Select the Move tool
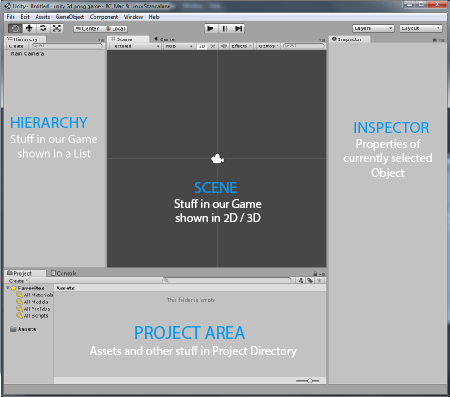450x397 pixels. tap(29, 29)
